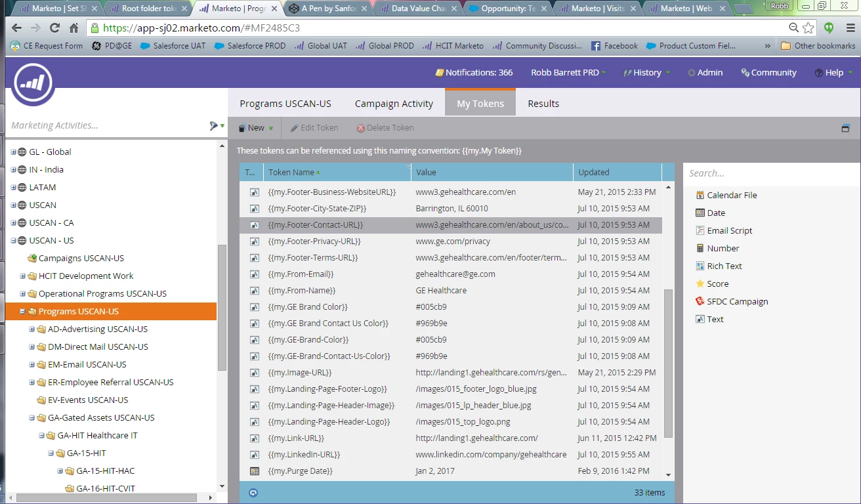Select the Score star token type
This screenshot has height=504, width=861.
[x=712, y=283]
